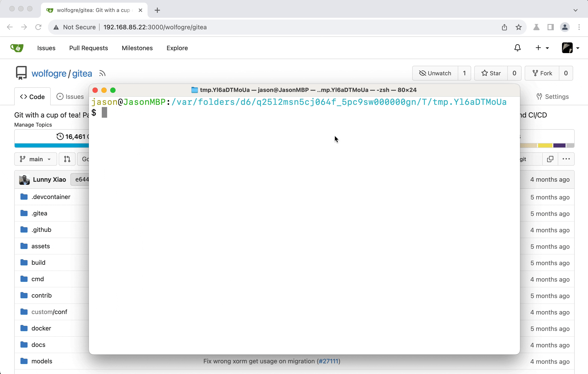Open the main branch selector dropdown
The height and width of the screenshot is (374, 588).
point(35,159)
